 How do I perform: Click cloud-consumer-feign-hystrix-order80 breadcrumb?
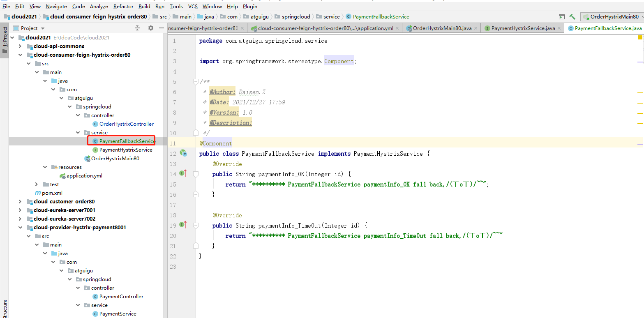(x=98, y=17)
